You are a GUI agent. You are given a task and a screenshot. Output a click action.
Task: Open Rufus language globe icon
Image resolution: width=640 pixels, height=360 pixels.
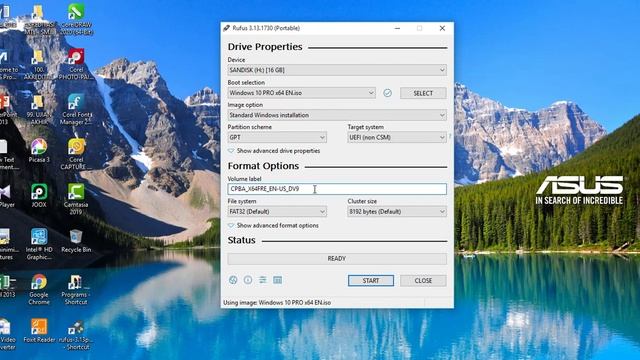point(233,280)
